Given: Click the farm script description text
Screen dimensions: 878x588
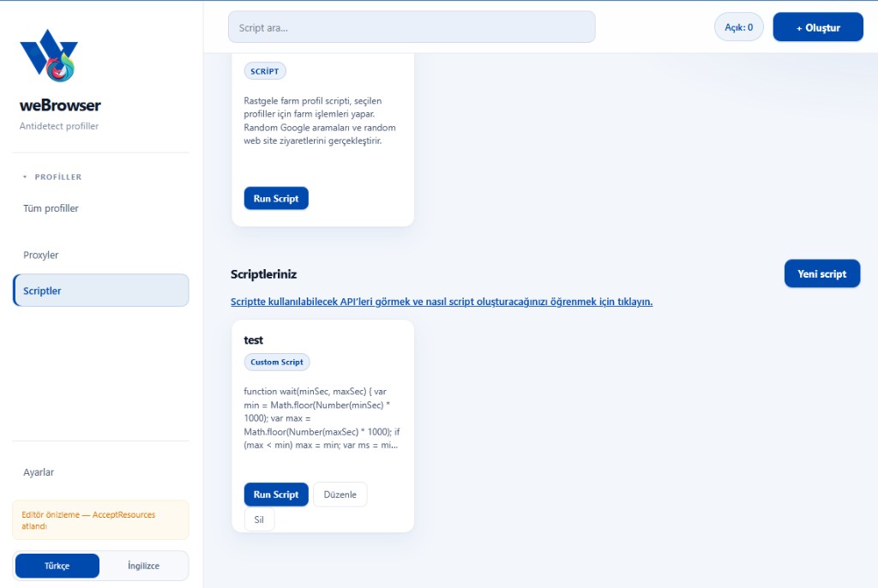Looking at the screenshot, I should (320, 121).
